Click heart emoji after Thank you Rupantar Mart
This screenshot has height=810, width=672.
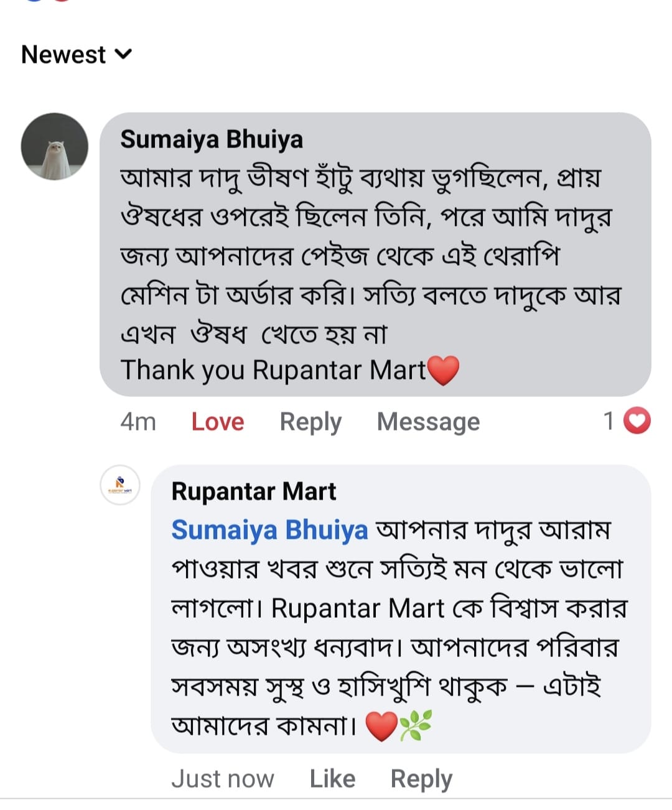(444, 371)
